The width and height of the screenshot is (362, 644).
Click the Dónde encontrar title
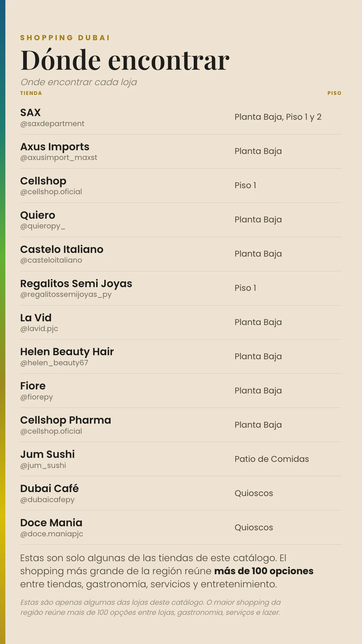[125, 60]
